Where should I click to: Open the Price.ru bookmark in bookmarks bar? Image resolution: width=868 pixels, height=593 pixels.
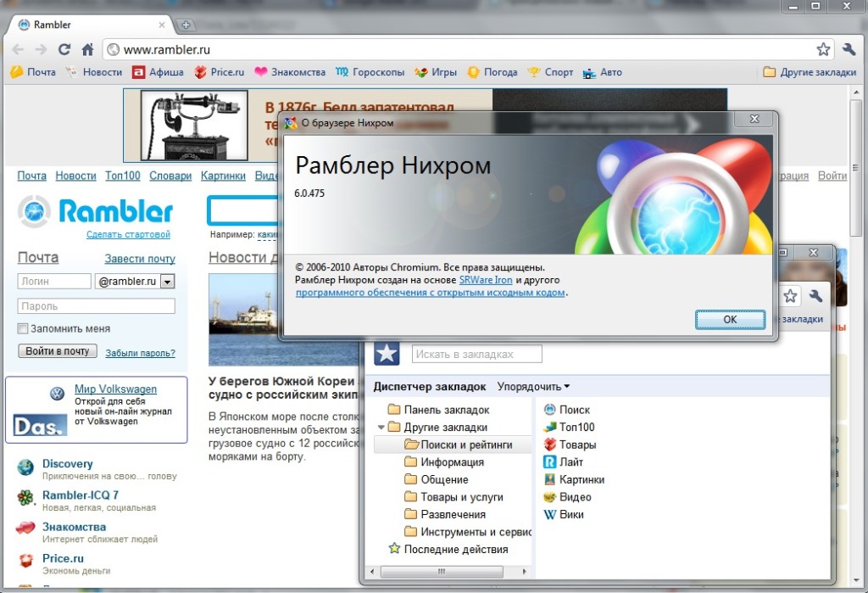(x=220, y=72)
